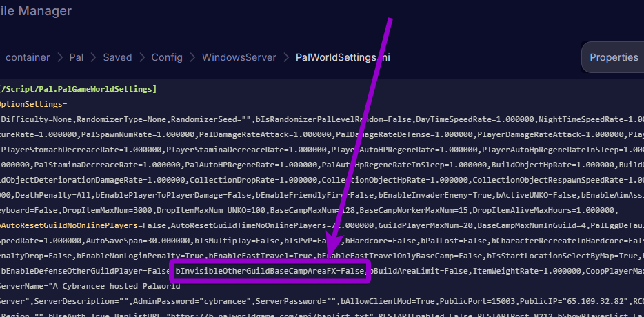Click bHardcore=False setting
This screenshot has width=644, height=317.
[381, 241]
